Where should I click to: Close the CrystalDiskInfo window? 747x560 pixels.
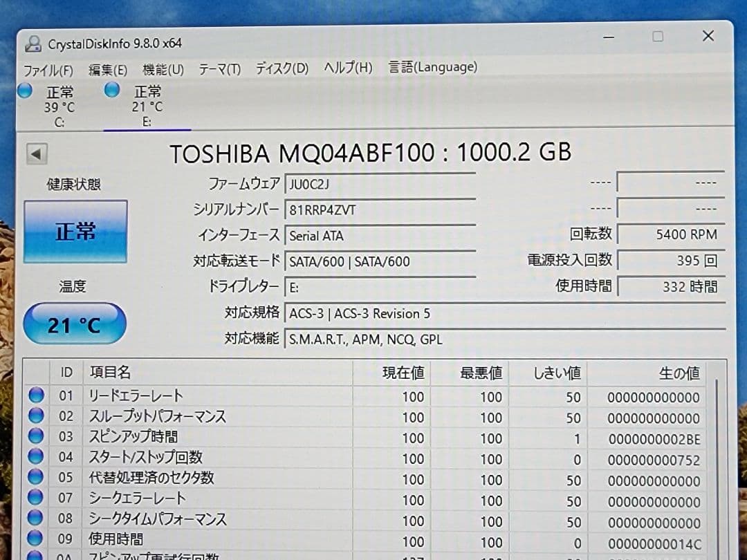click(708, 36)
